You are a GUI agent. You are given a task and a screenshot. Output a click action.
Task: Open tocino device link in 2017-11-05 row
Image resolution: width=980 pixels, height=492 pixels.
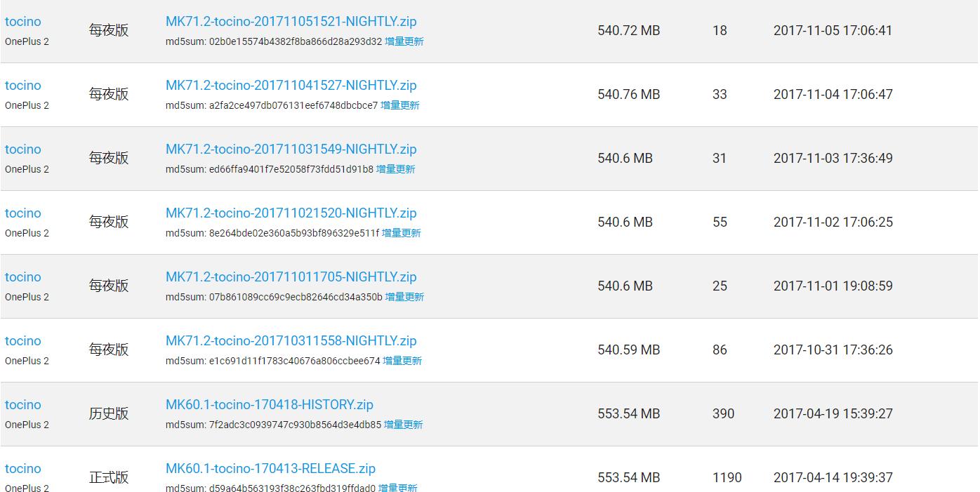click(23, 22)
